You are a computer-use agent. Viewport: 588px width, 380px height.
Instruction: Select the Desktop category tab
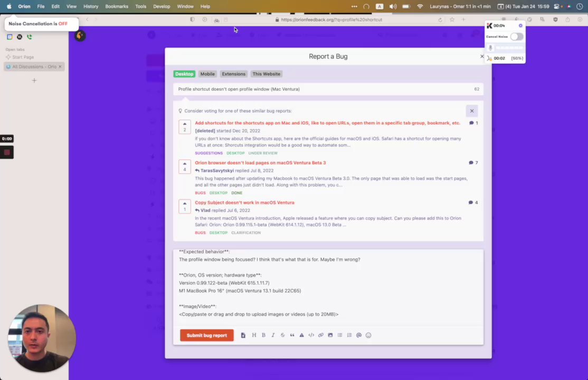pos(184,74)
